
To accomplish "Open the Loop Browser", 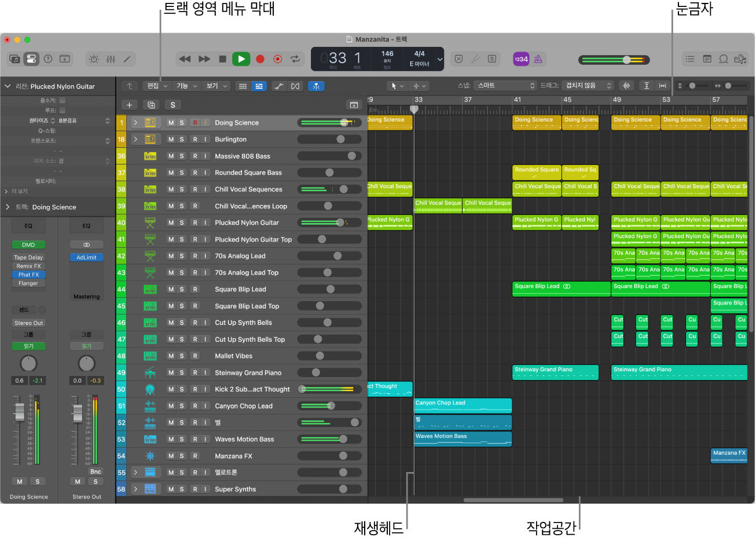I will click(724, 59).
